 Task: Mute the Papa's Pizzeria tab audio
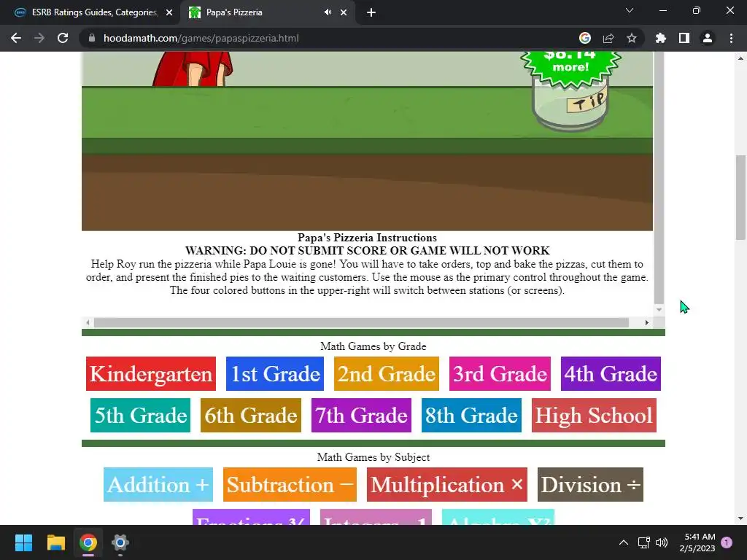328,12
